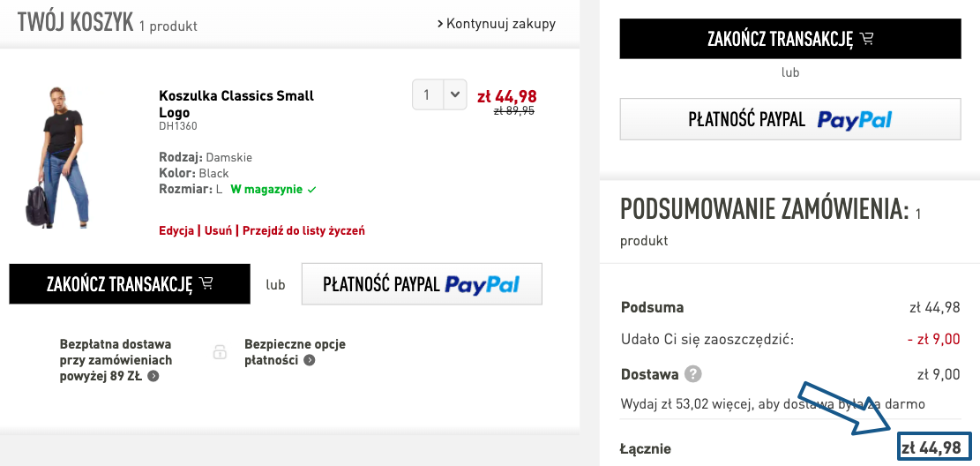Click the padlock secure payment icon

tap(221, 352)
